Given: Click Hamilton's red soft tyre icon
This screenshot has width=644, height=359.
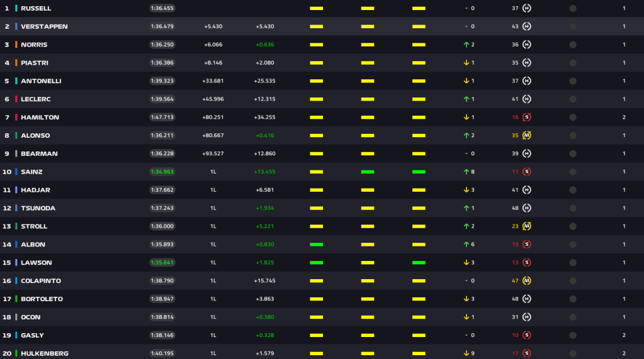Looking at the screenshot, I should [526, 118].
